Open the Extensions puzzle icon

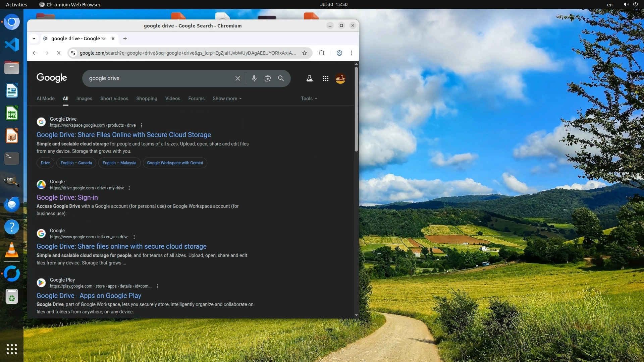(x=321, y=53)
